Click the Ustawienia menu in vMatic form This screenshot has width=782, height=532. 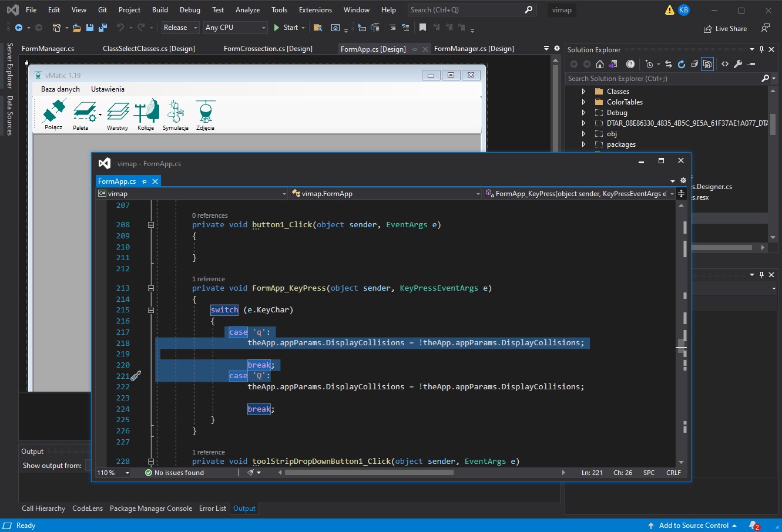click(x=108, y=89)
